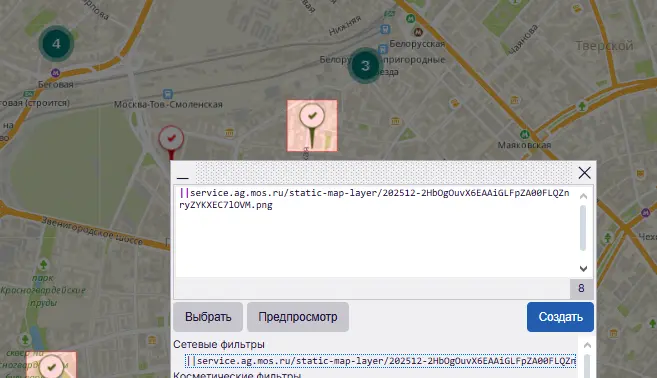
Task: Click the Тверской district label
Action: 604,46
